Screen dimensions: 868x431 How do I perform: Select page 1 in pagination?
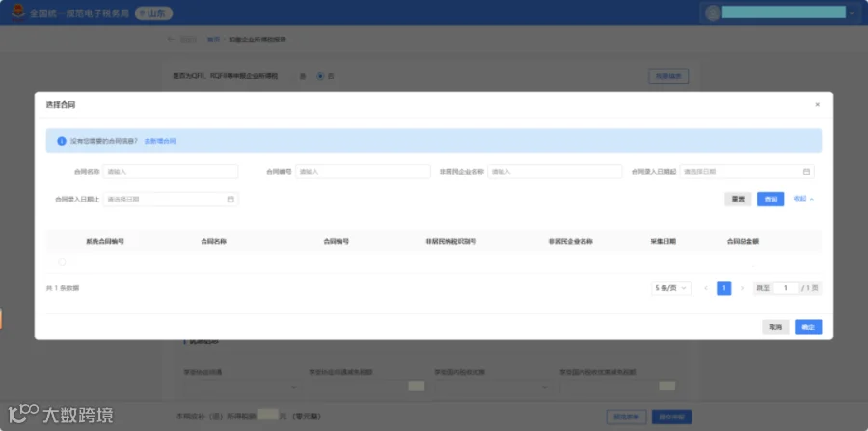724,288
